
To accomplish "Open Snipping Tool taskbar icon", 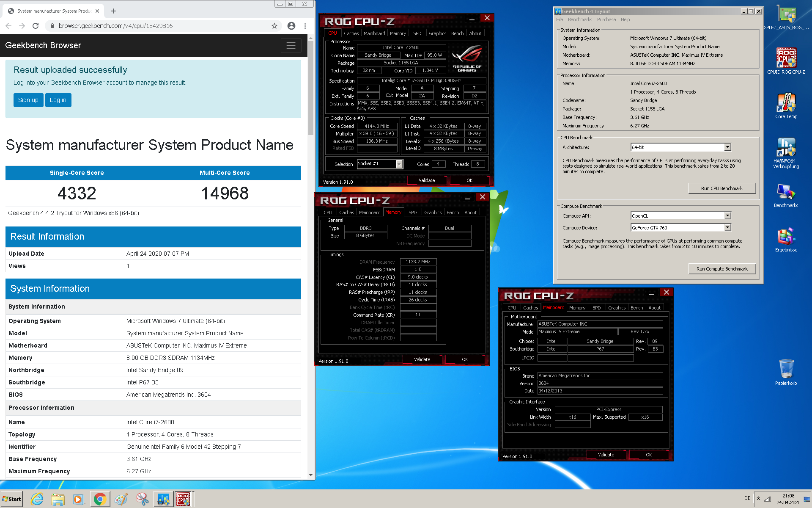I will [x=142, y=500].
